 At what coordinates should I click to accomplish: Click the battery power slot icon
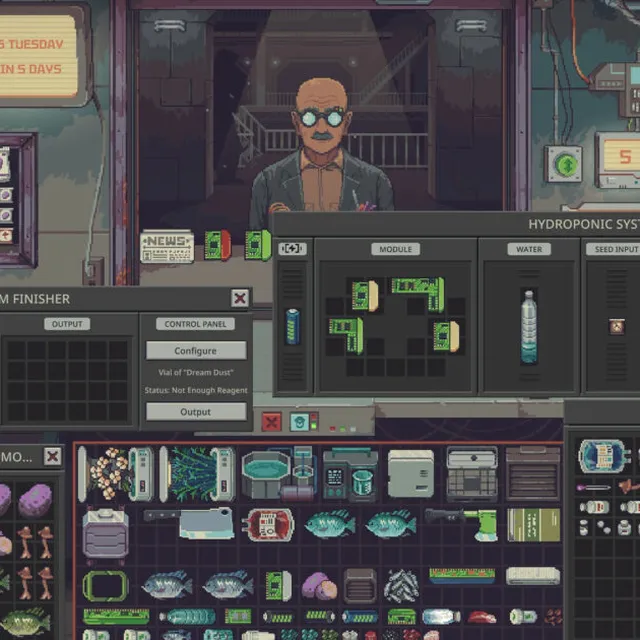pos(292,249)
